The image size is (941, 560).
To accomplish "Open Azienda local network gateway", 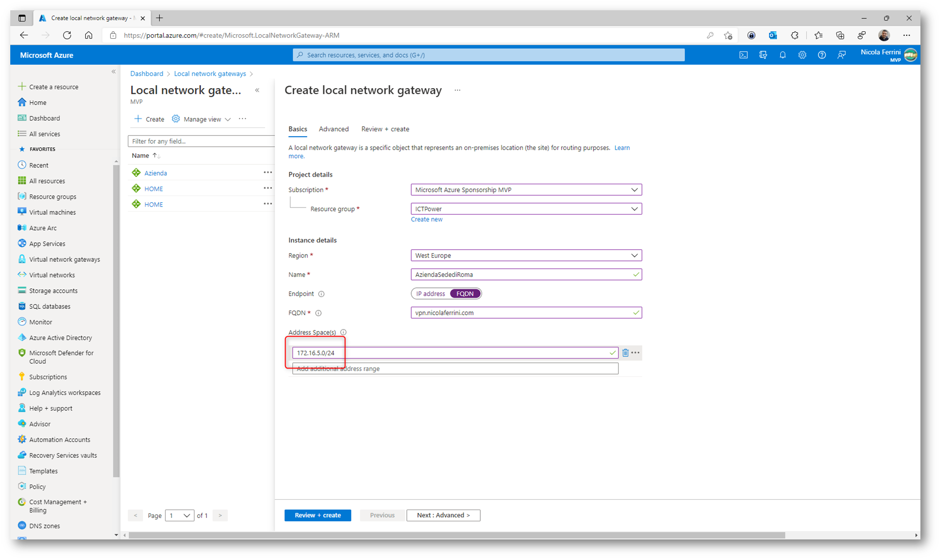I will pyautogui.click(x=156, y=173).
